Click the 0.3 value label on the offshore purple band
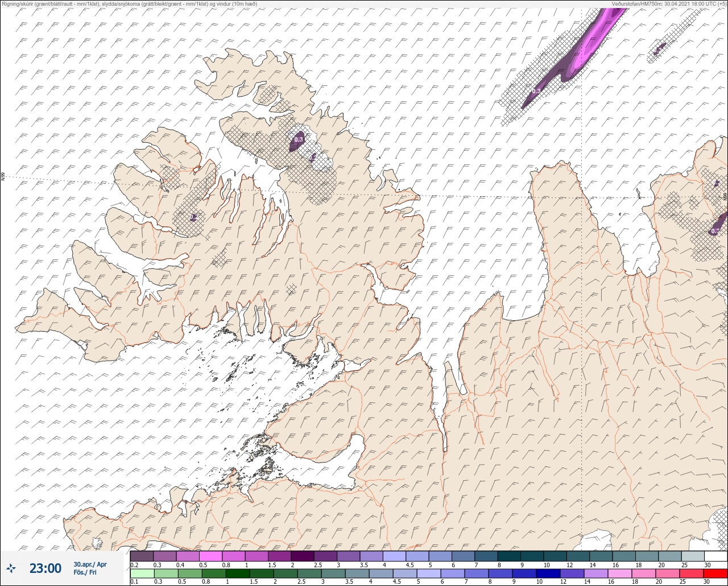The height and width of the screenshot is (586, 728). click(x=536, y=91)
